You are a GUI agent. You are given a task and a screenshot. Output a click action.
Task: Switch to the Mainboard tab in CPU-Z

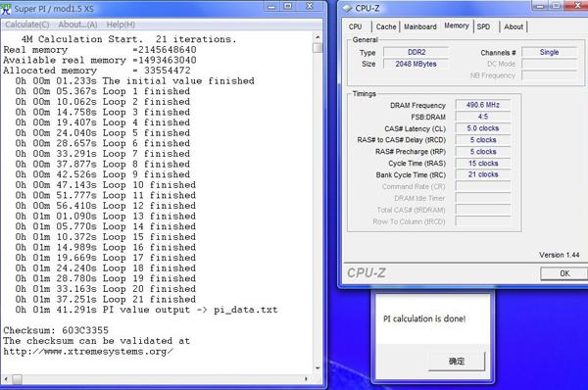click(x=420, y=26)
